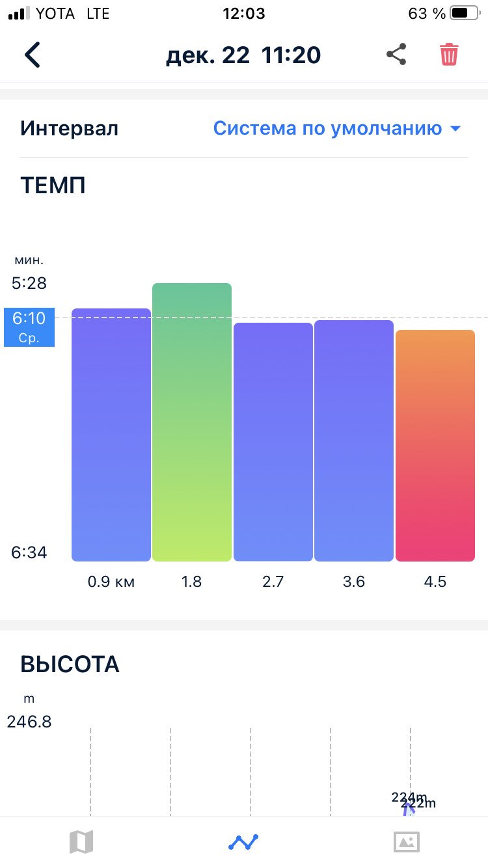Image resolution: width=488 pixels, height=868 pixels.
Task: Tap the cellular signal bars icon
Action: point(19,14)
